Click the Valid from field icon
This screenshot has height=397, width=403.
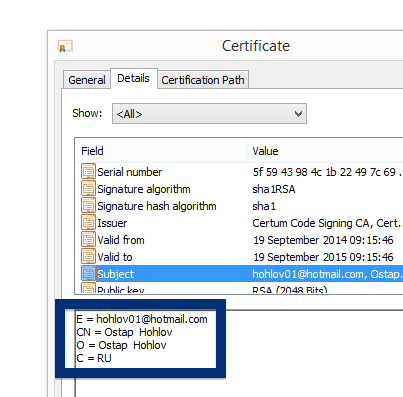point(88,240)
